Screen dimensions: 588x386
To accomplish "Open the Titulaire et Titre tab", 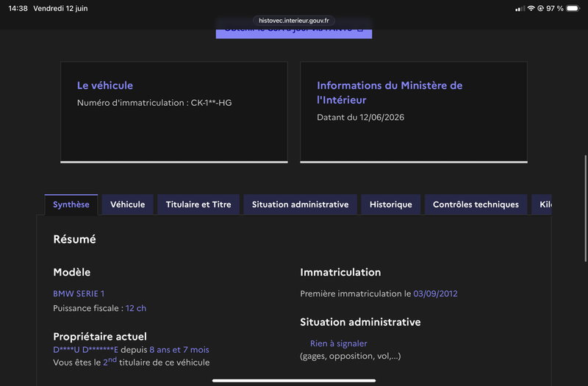I will pyautogui.click(x=198, y=204).
